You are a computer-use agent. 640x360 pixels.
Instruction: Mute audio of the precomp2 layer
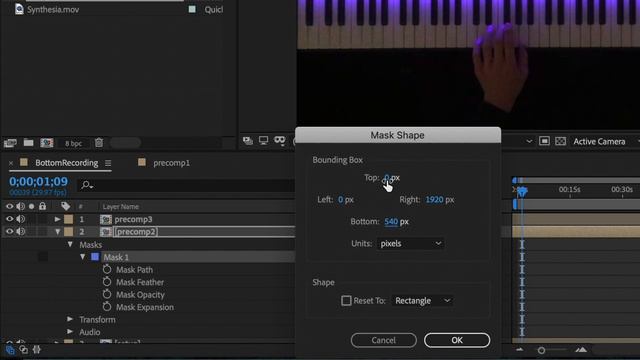[20, 231]
